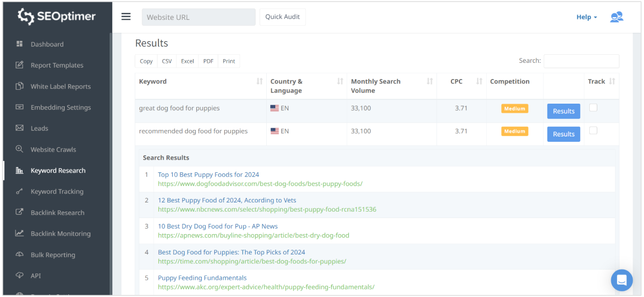Click the Backlink Monitoring chart icon
644x297 pixels.
(20, 234)
